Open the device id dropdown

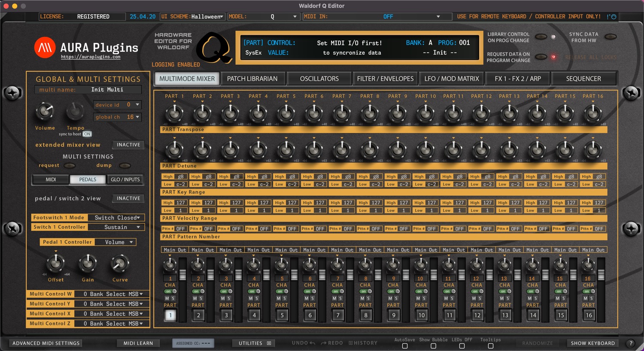117,105
